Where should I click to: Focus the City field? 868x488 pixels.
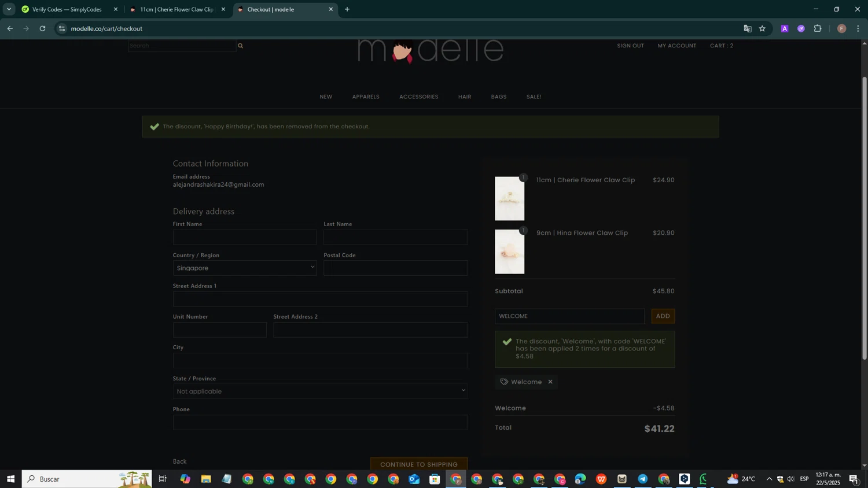pyautogui.click(x=320, y=361)
